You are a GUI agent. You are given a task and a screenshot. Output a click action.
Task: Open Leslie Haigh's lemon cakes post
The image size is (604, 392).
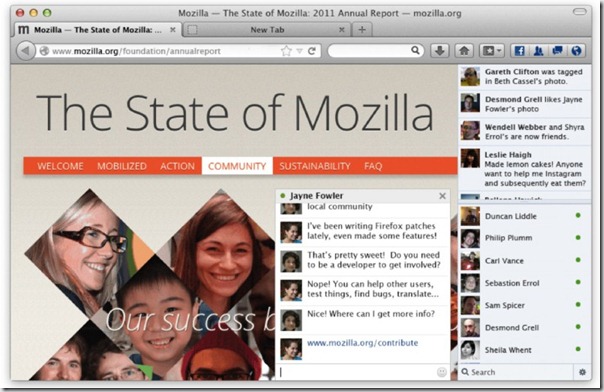coord(525,169)
